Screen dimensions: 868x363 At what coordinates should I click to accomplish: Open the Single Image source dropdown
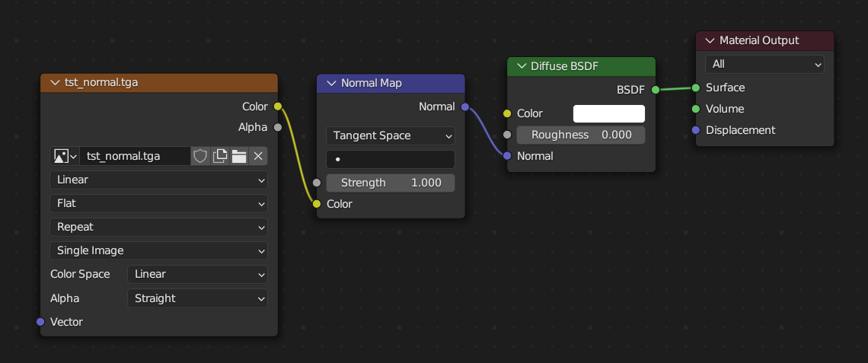pyautogui.click(x=159, y=250)
